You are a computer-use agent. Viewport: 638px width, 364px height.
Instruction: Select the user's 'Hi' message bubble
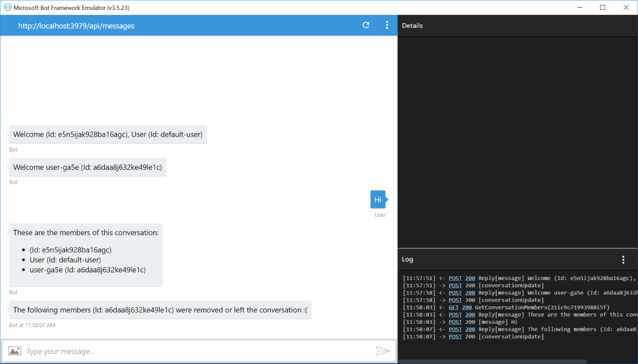coord(378,199)
